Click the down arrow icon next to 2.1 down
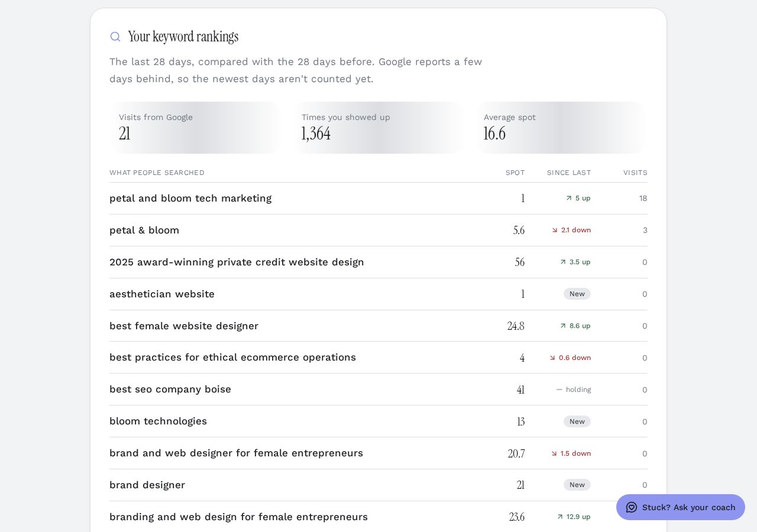757x532 pixels. click(555, 230)
